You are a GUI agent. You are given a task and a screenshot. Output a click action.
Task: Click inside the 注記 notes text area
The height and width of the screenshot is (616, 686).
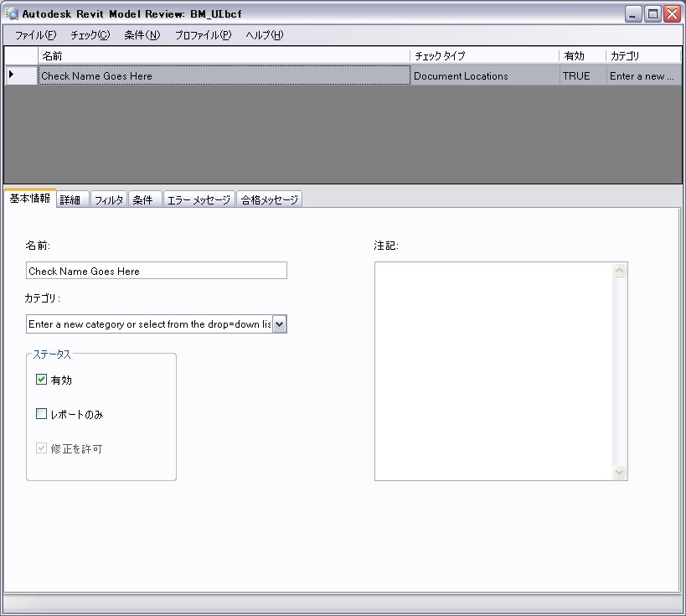coord(494,371)
